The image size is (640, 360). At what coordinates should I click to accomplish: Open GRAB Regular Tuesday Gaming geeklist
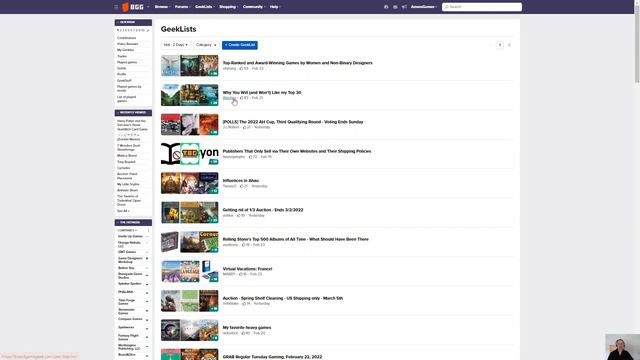(272, 357)
